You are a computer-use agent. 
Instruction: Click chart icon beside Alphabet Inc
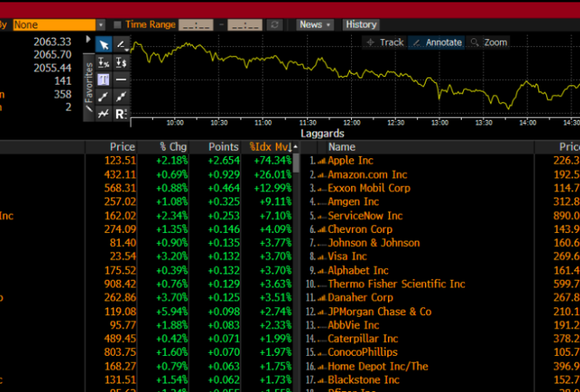[321, 270]
